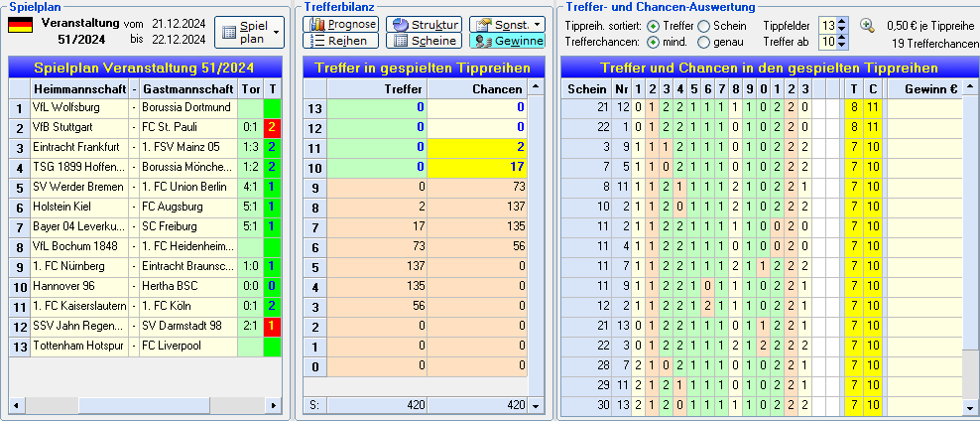Click the date 21.12.2024
Viewport: 980px width, 421px height.
pos(179,24)
